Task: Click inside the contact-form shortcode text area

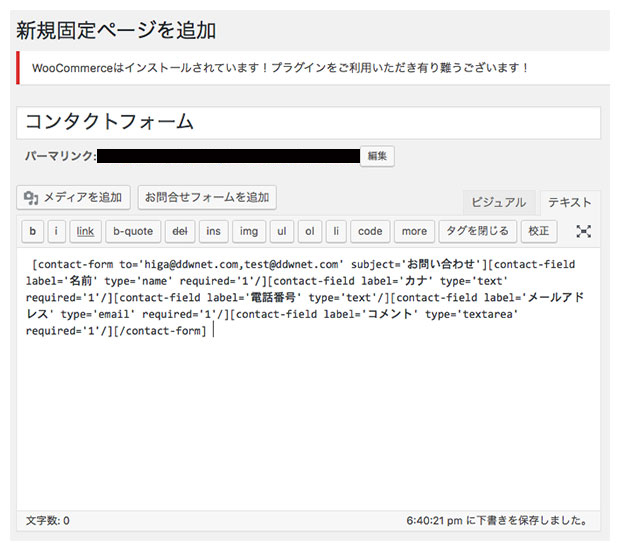Action: coord(308,379)
